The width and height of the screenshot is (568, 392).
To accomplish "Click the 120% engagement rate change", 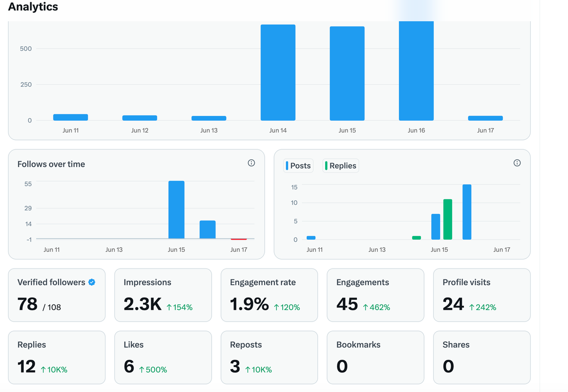I will pyautogui.click(x=287, y=307).
